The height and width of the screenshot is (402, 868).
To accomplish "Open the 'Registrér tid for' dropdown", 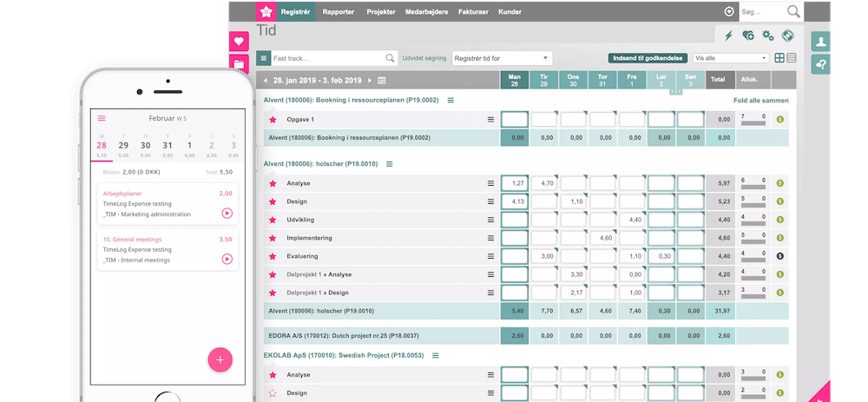I will click(502, 58).
